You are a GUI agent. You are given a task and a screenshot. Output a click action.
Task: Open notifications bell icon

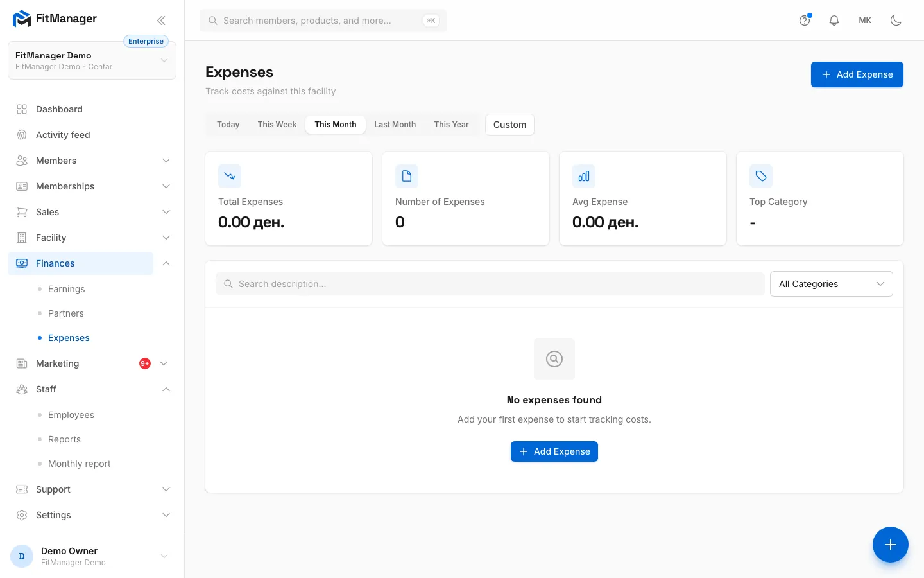(x=834, y=21)
